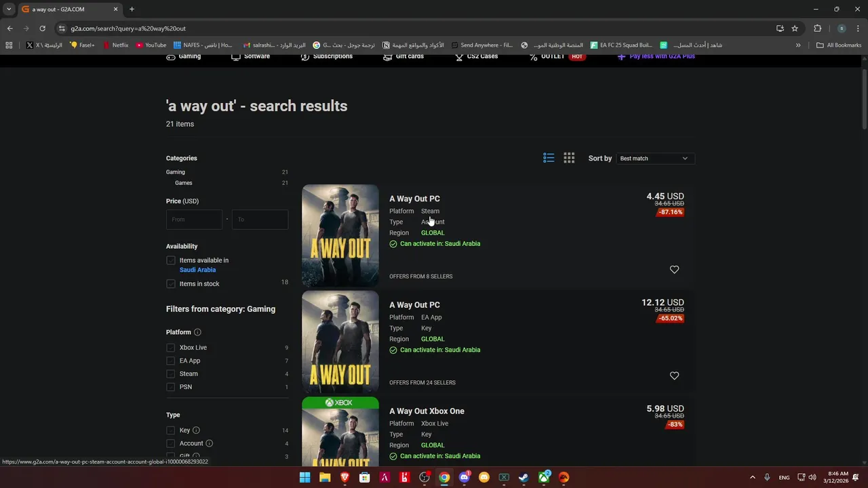This screenshot has height=488, width=868.
Task: Tick the Key type checkbox
Action: point(171,430)
